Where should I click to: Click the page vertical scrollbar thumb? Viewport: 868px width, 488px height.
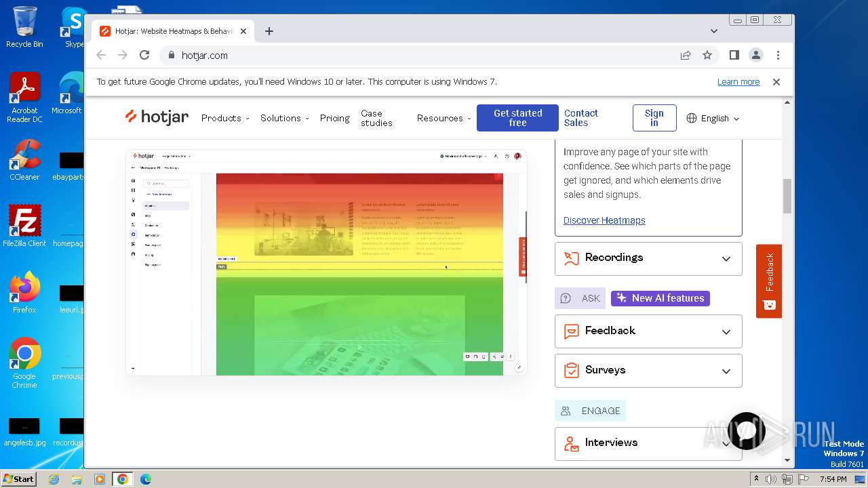787,196
